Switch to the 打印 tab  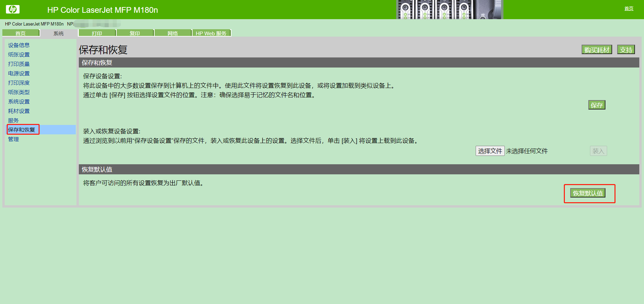pos(97,33)
